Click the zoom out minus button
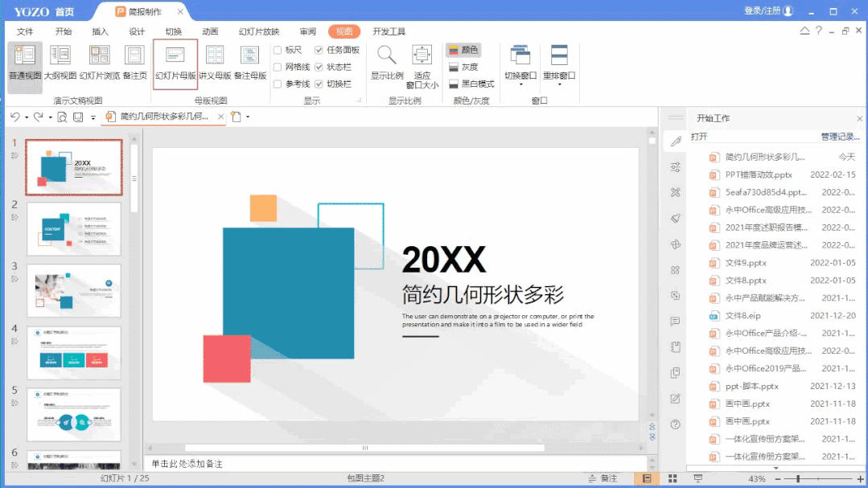This screenshot has width=868, height=488. pos(778,478)
